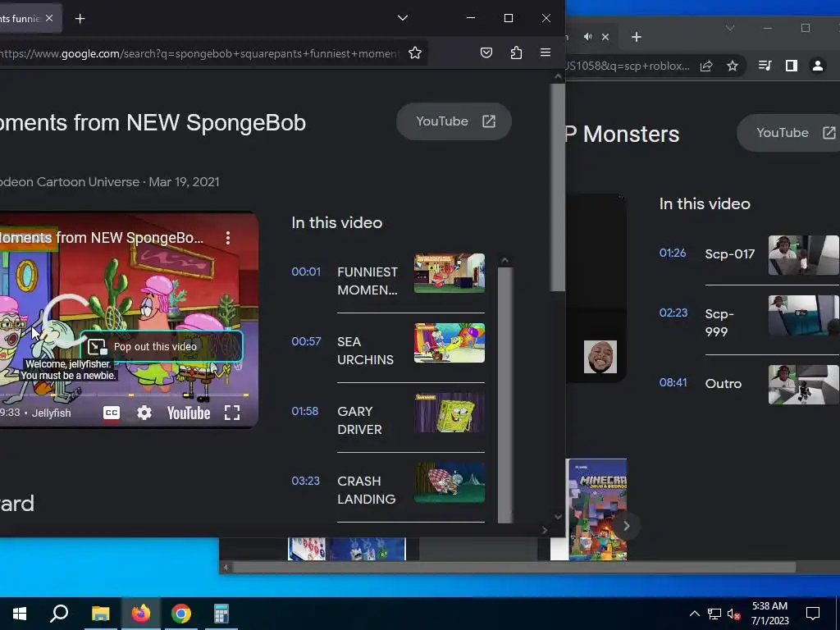Switch to Firefox from taskbar

141,614
